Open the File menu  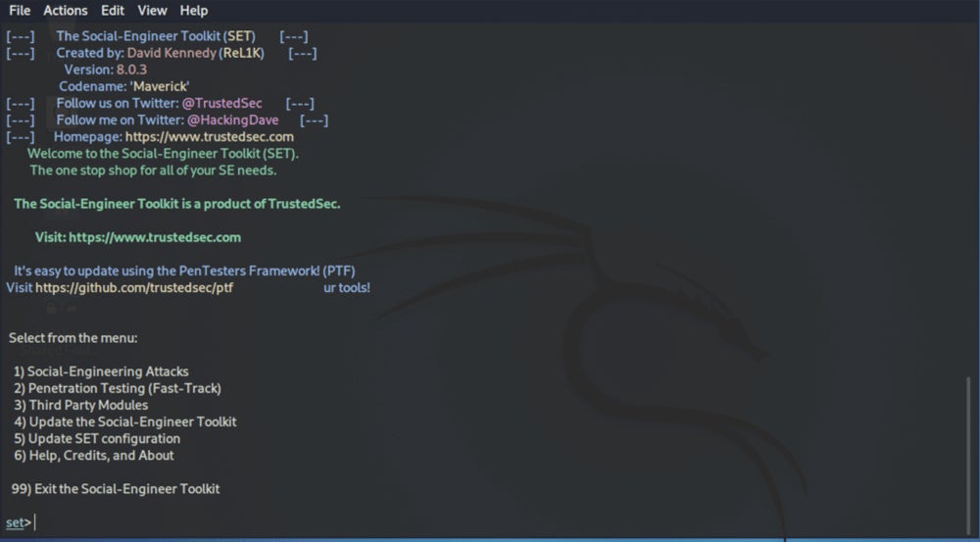click(20, 10)
